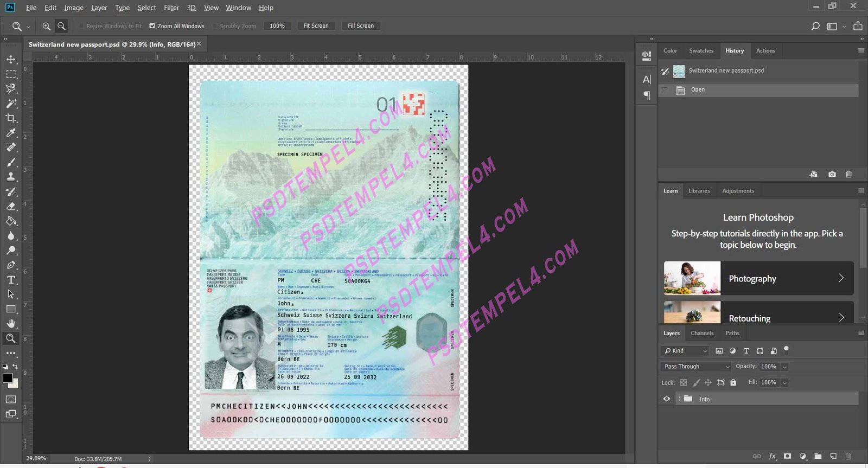Open the Pass Through blend mode dropdown
The height and width of the screenshot is (468, 868).
[697, 367]
